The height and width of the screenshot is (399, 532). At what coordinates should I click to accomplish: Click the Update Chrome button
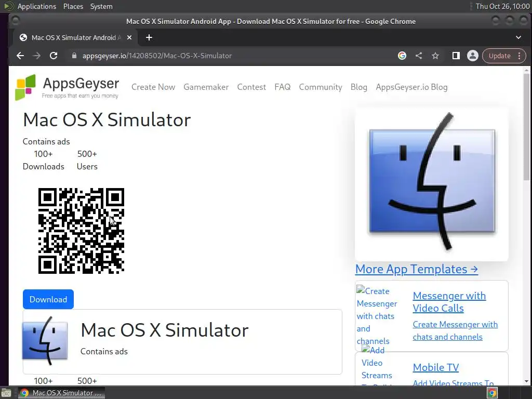(x=499, y=56)
